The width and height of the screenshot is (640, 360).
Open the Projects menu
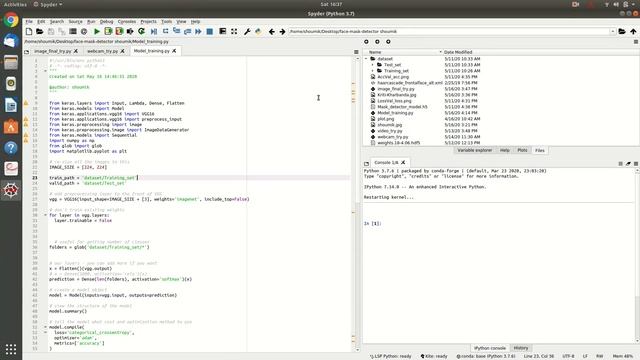point(148,22)
